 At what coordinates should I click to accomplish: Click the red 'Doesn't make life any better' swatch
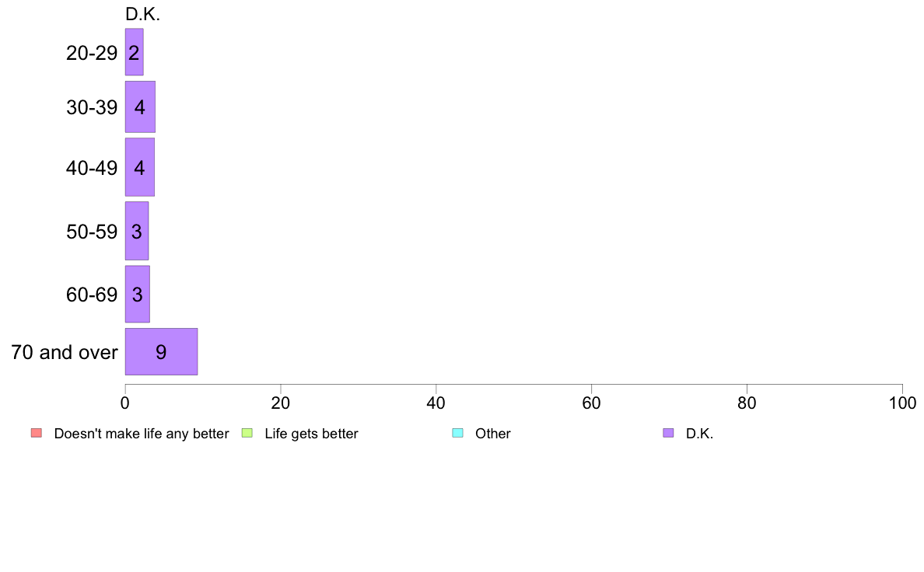tap(37, 433)
